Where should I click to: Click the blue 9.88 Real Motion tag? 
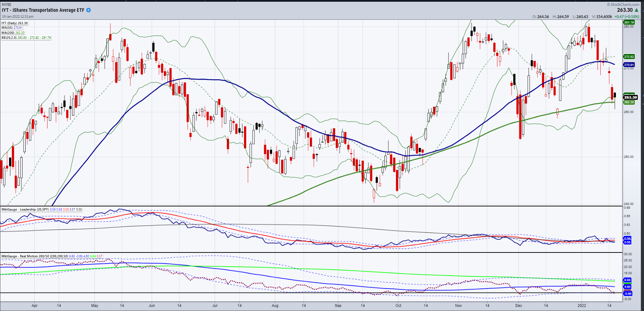pyautogui.click(x=627, y=280)
